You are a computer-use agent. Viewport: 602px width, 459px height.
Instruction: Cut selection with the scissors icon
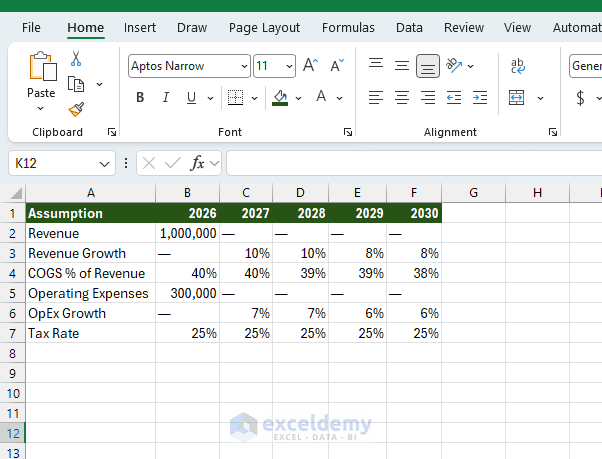click(76, 58)
